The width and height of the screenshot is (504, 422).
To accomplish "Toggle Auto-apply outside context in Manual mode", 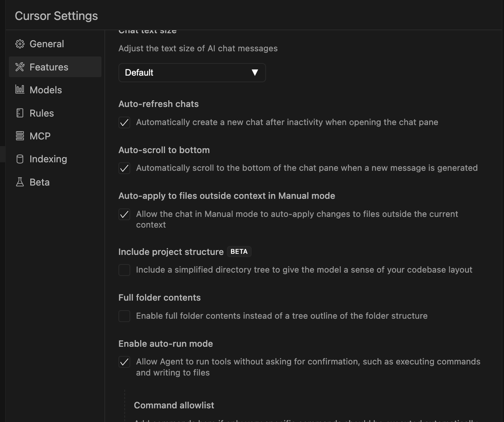I will click(124, 214).
